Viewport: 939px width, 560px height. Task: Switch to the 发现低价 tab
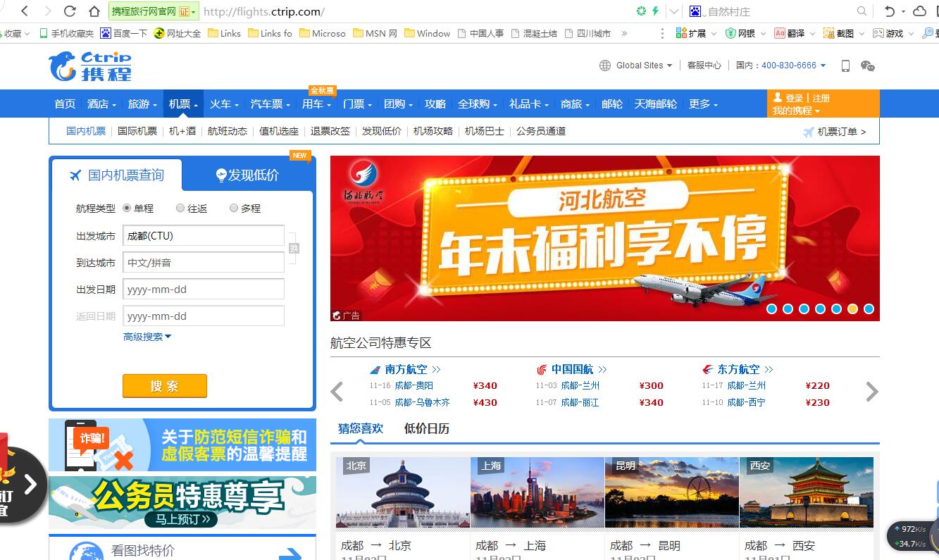[247, 175]
